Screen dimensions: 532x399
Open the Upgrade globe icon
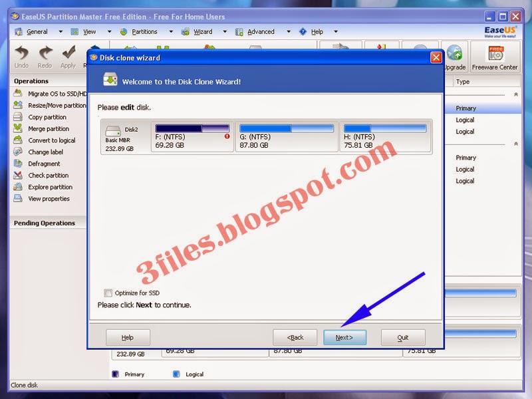tap(454, 53)
